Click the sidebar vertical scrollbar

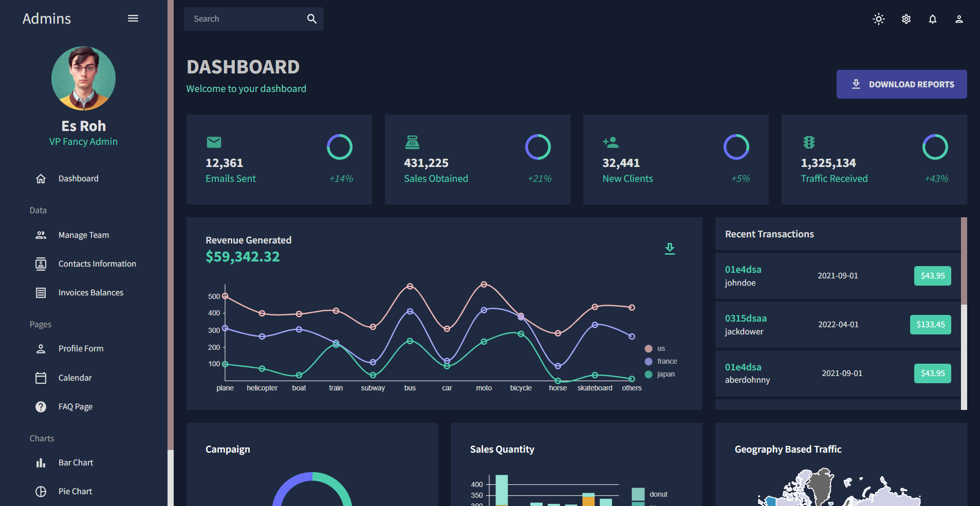pos(171,225)
